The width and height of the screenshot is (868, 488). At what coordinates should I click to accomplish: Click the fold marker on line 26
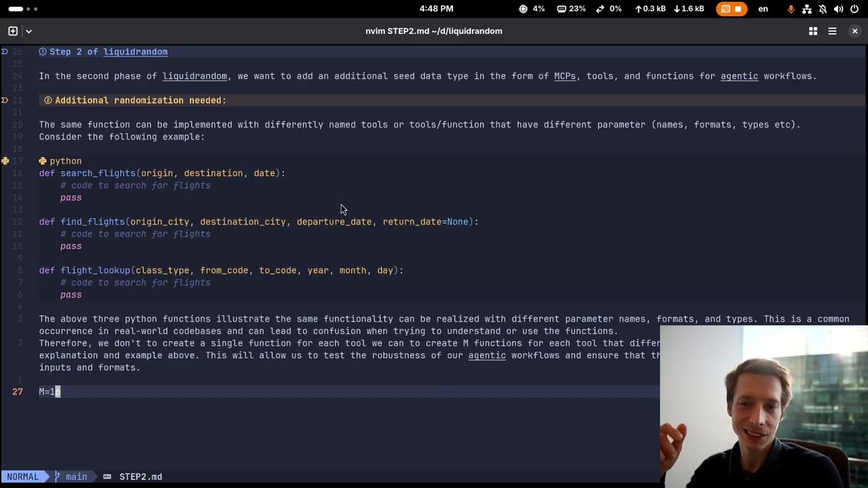click(x=5, y=52)
